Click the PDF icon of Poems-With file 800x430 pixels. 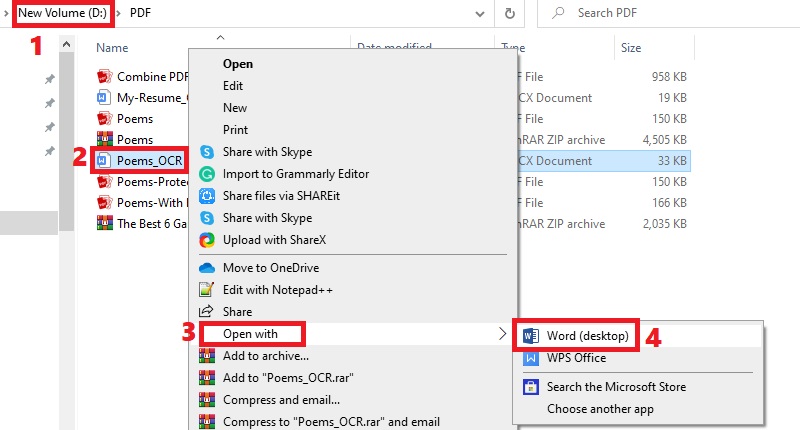click(105, 203)
